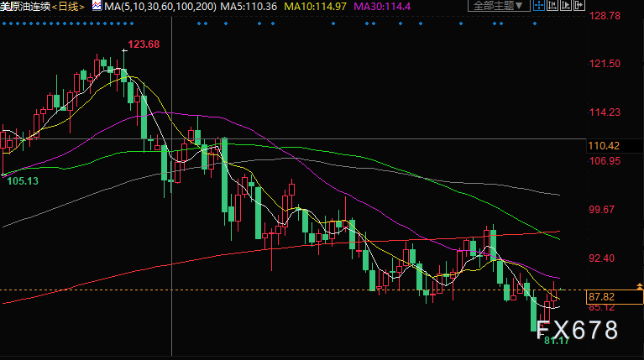
Task: Open the 全部主题 dropdown
Action: click(499, 6)
